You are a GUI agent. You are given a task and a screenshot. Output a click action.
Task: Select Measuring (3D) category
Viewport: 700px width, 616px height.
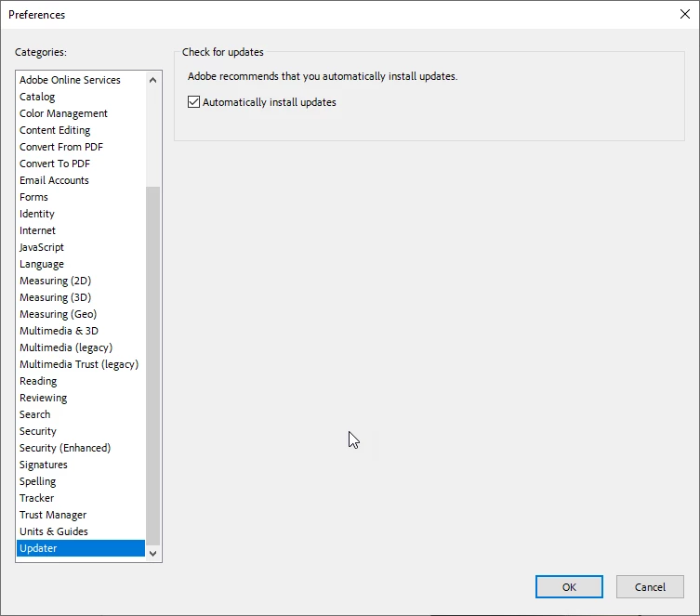coord(81,297)
